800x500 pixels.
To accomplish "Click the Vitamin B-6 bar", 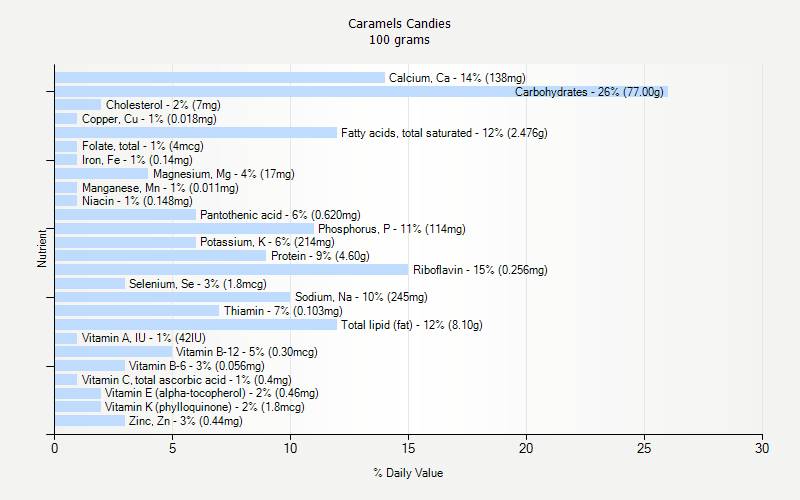I will click(90, 366).
